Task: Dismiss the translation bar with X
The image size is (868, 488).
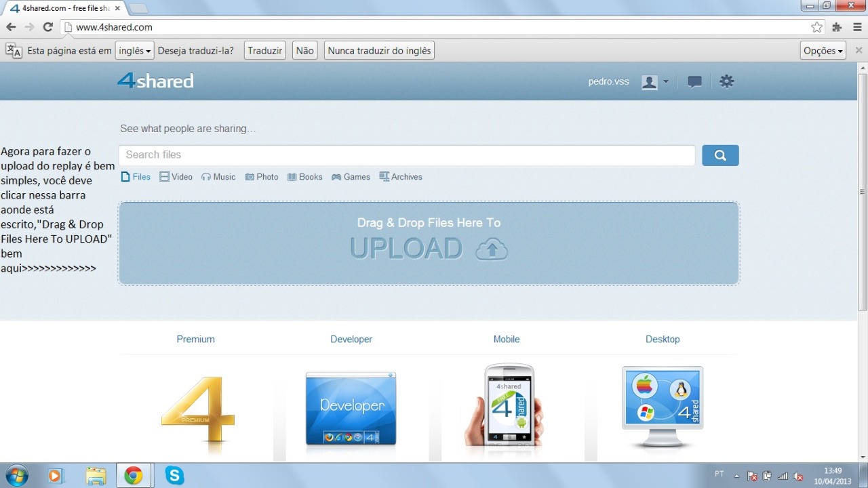Action: [x=859, y=50]
